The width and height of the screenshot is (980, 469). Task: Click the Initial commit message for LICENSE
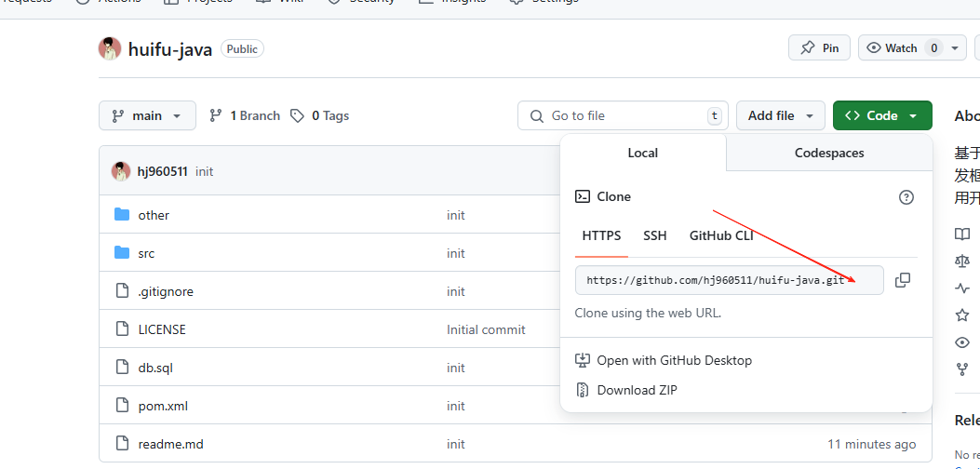click(486, 329)
